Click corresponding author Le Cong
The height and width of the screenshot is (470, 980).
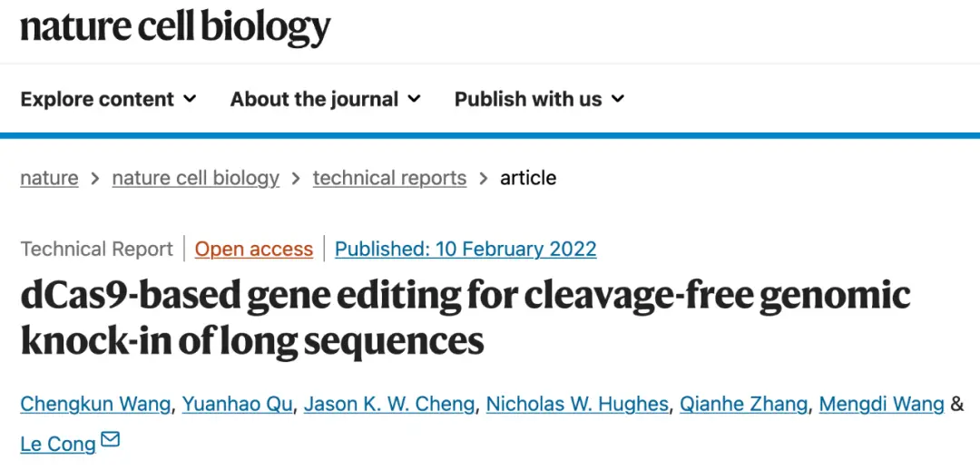coord(58,445)
